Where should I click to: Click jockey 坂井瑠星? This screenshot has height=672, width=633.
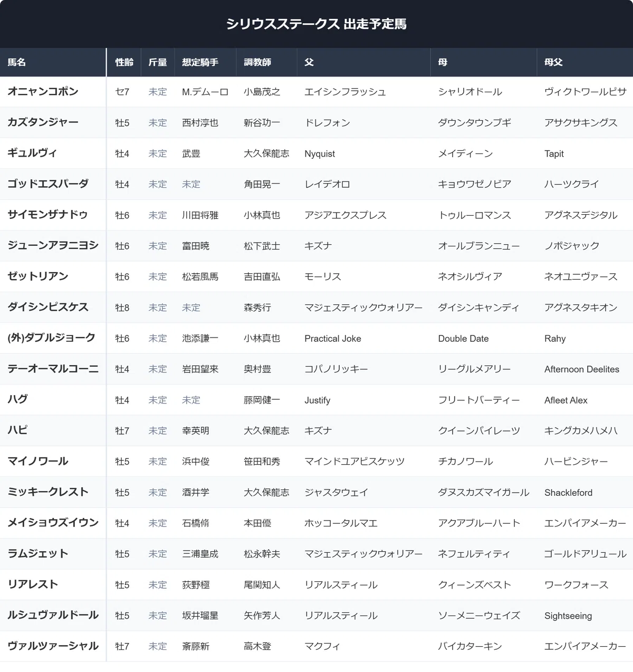pyautogui.click(x=200, y=616)
